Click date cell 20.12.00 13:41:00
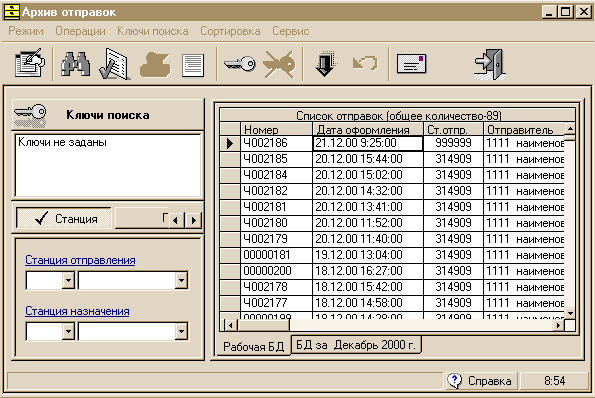The image size is (595, 398). pyautogui.click(x=368, y=207)
